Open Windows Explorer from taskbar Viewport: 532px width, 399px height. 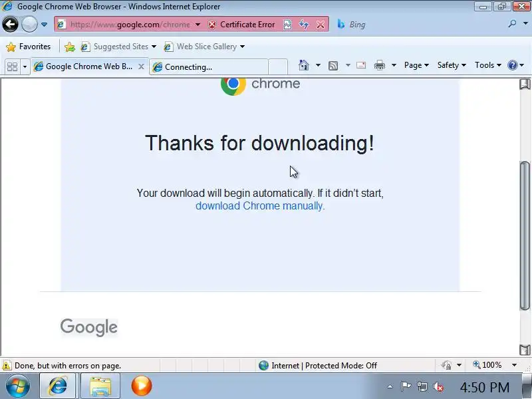point(100,386)
